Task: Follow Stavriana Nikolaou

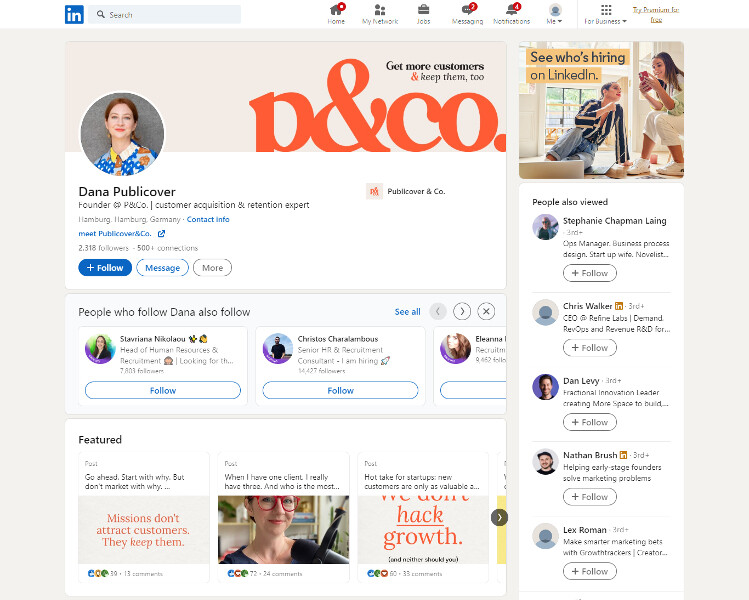Action: pos(163,390)
